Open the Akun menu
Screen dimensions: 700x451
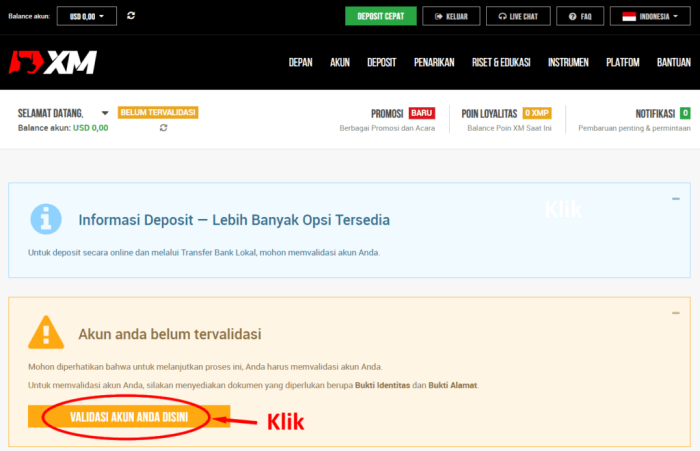click(x=340, y=63)
